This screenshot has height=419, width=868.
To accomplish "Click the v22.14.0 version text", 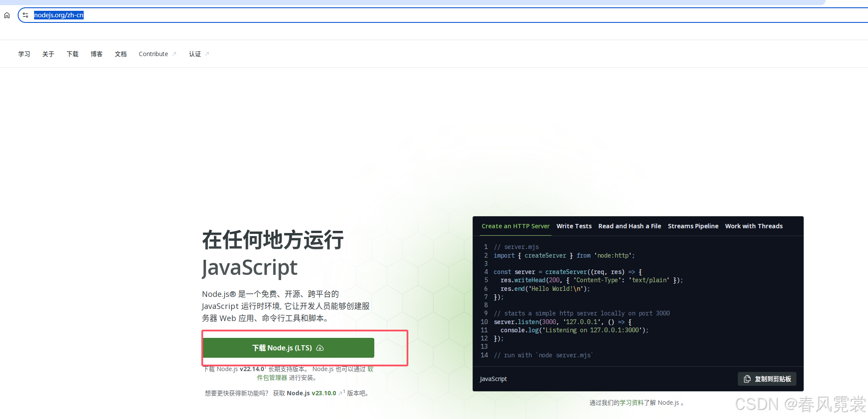I will [252, 369].
